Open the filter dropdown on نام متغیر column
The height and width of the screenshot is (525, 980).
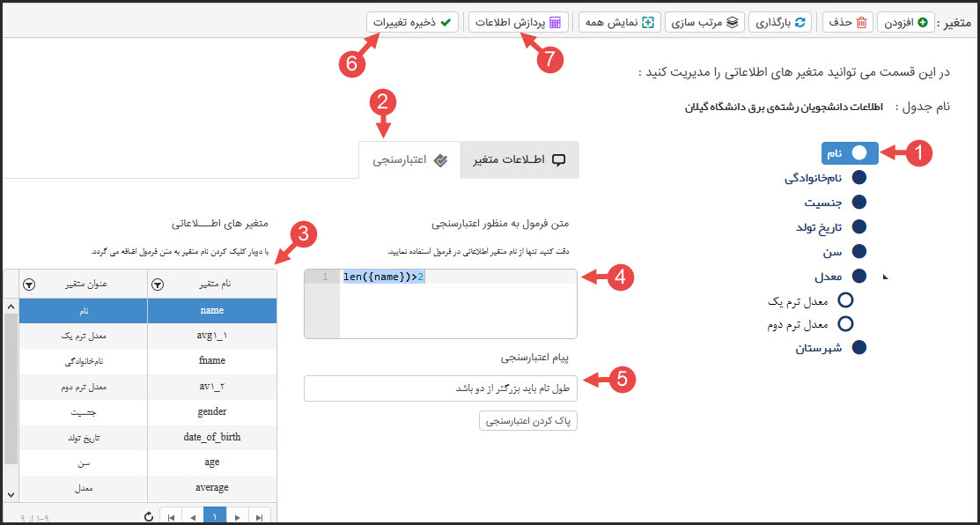pyautogui.click(x=156, y=285)
